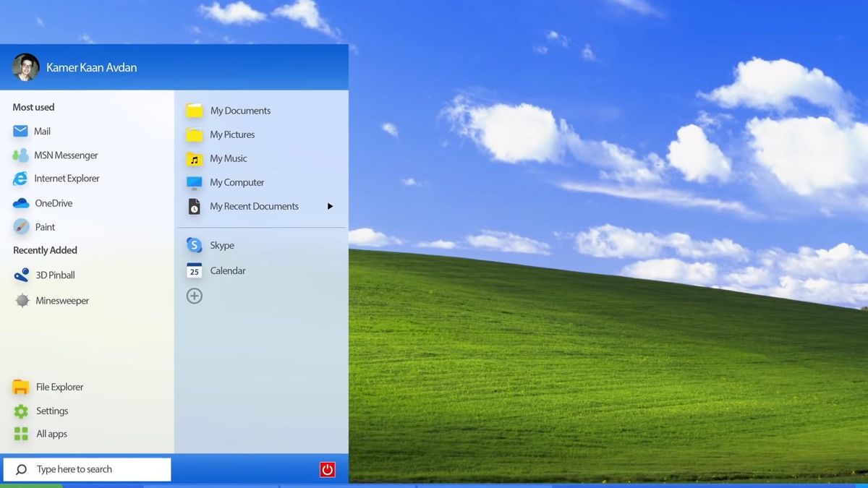Open the Settings gear icon
The width and height of the screenshot is (868, 488).
tap(21, 411)
